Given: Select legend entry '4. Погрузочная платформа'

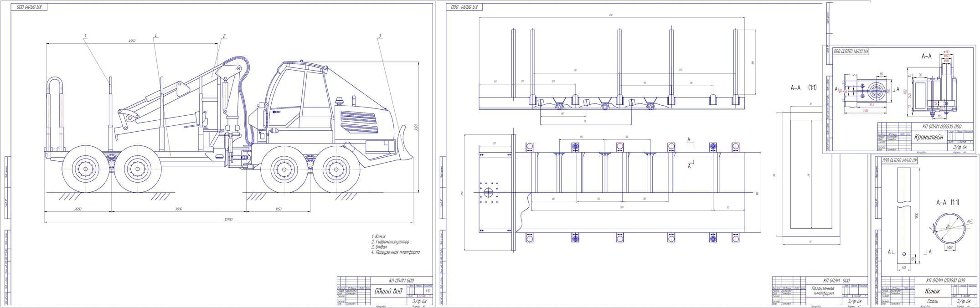Looking at the screenshot, I should click(x=395, y=252).
